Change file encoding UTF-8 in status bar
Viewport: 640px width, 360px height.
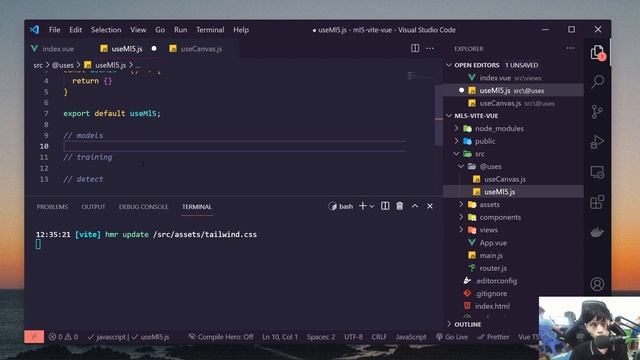click(353, 337)
